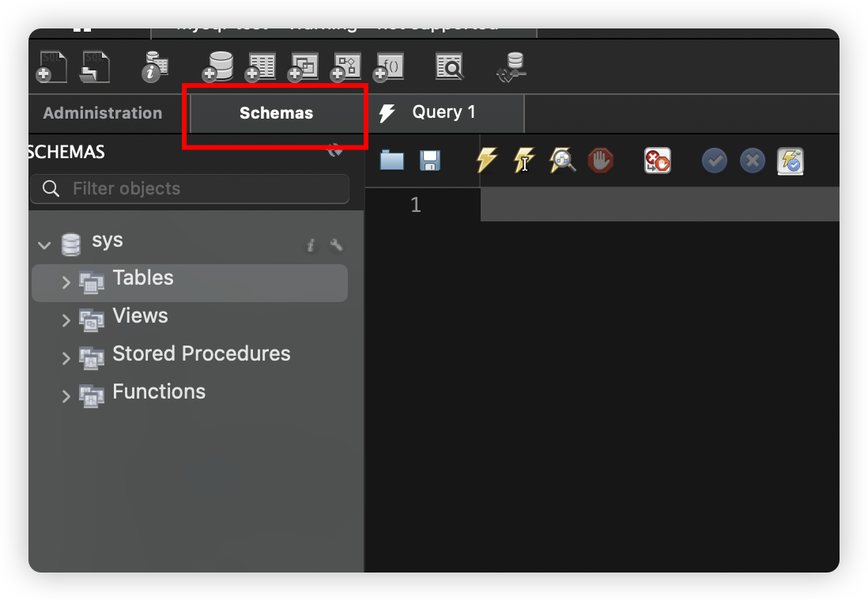Create a new SQL tab icon
868x601 pixels.
(x=53, y=66)
